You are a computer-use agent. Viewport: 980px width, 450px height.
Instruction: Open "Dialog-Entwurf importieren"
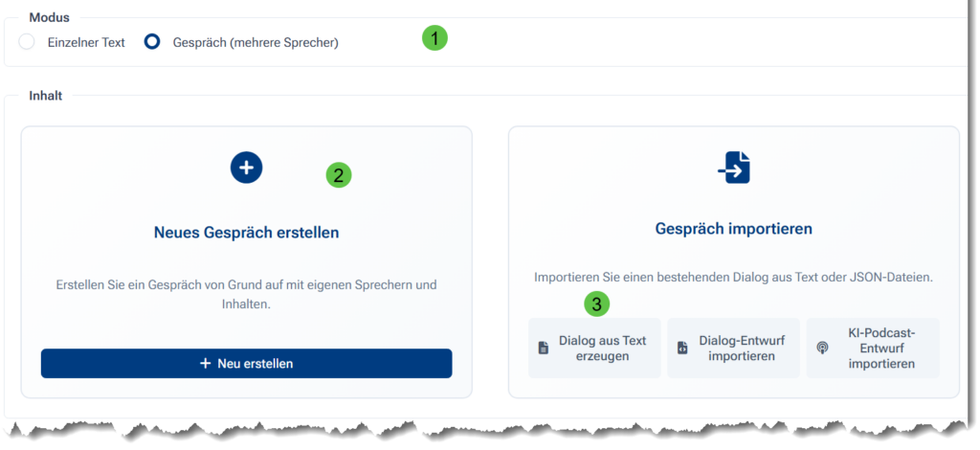(x=733, y=349)
